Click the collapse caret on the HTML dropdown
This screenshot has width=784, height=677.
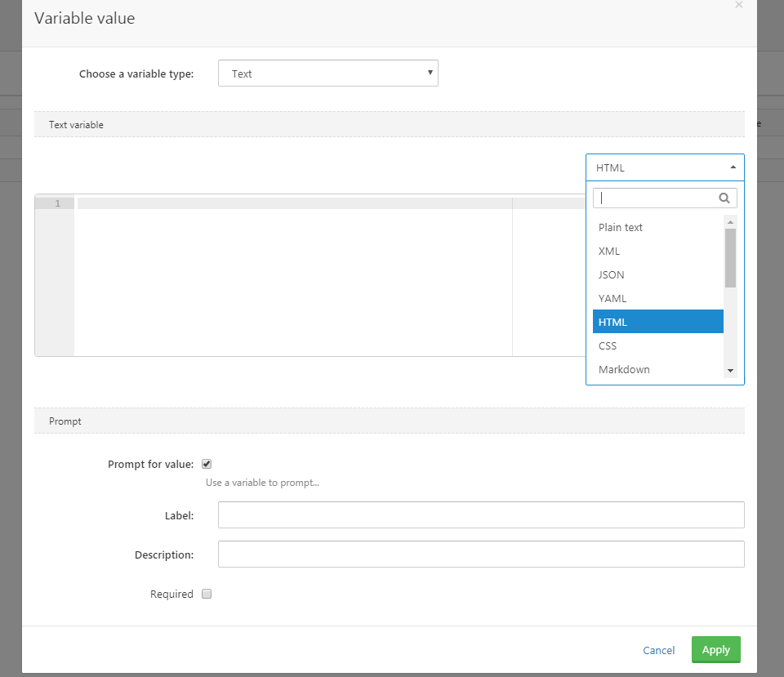[x=732, y=167]
